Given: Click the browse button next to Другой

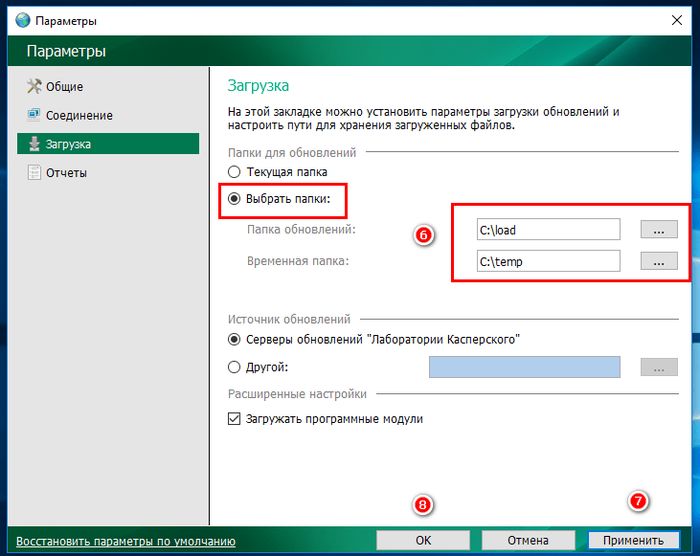Looking at the screenshot, I should click(x=659, y=367).
